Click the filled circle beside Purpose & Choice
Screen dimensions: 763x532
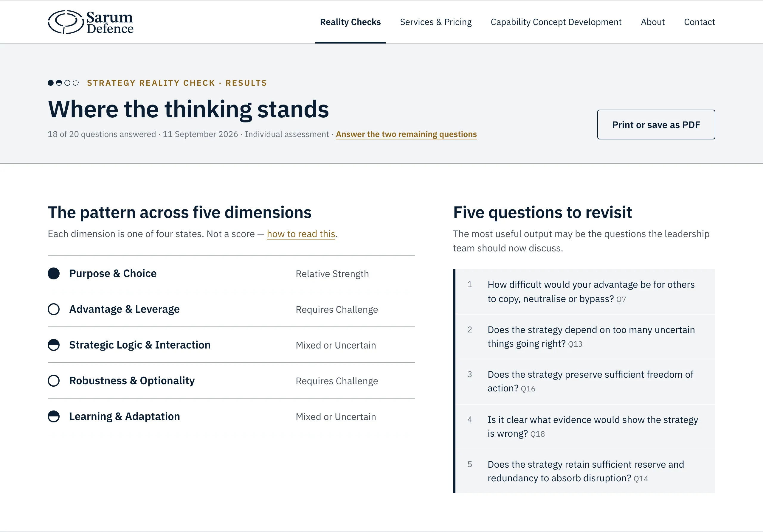click(54, 274)
